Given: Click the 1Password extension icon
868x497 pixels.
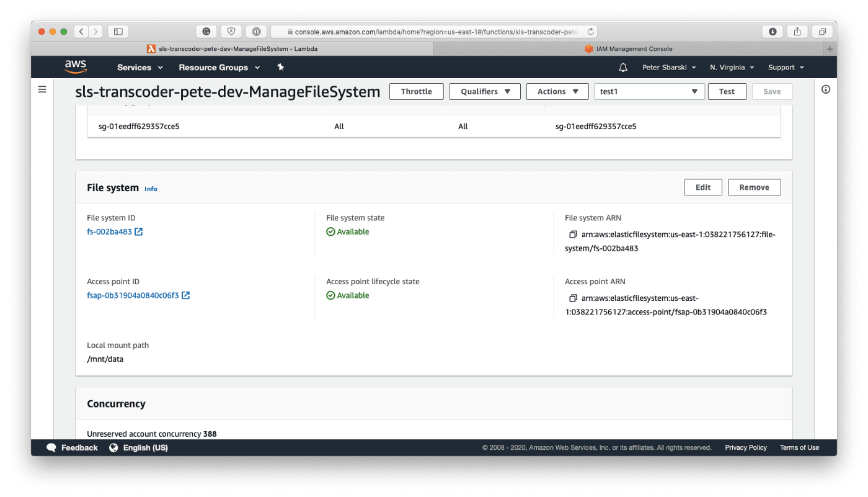Looking at the screenshot, I should click(x=256, y=31).
